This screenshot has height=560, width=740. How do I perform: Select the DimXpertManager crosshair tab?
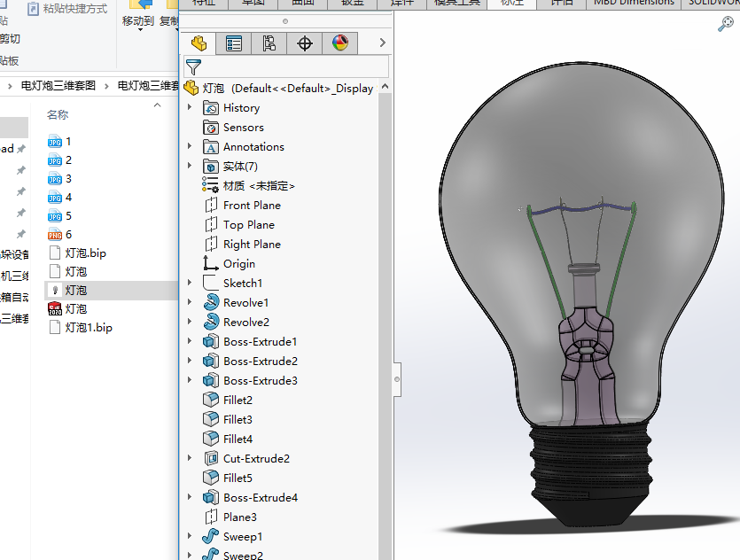click(305, 43)
